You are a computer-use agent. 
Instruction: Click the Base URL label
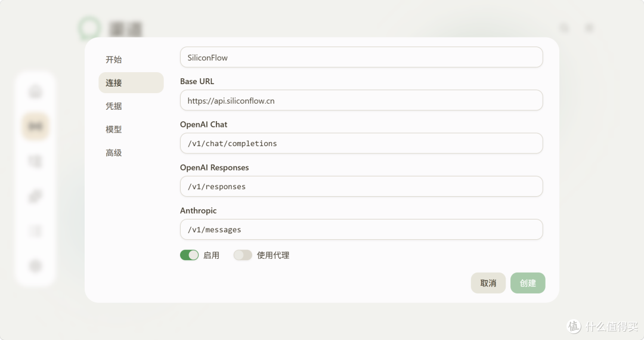point(197,81)
